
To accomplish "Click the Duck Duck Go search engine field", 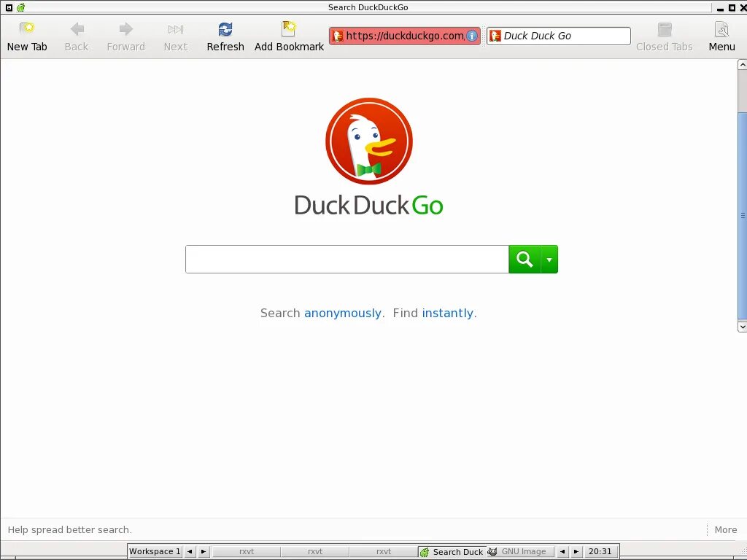I will [558, 36].
